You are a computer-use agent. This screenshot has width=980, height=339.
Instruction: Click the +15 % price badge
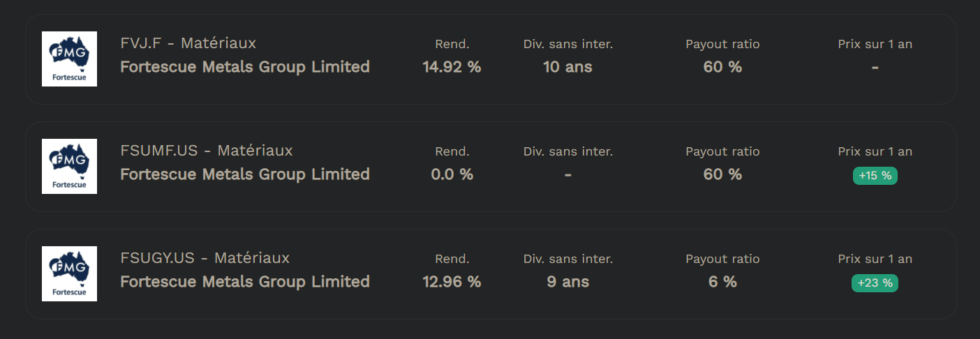[x=875, y=176]
